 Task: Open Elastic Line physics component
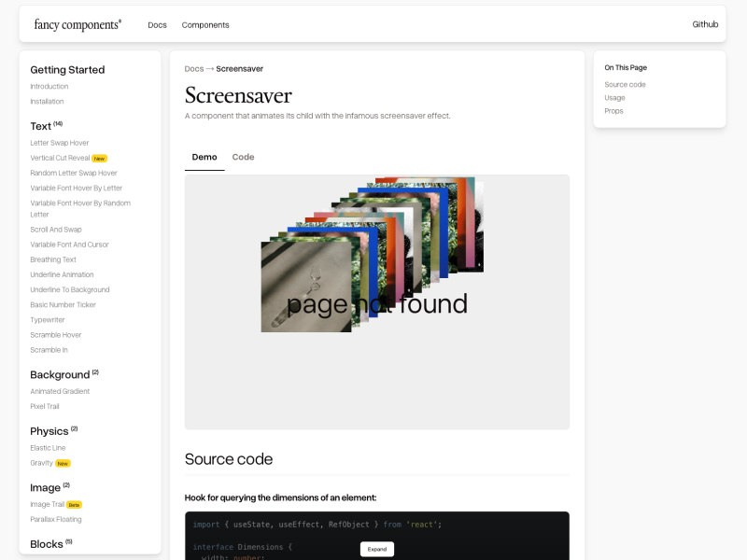pos(49,448)
